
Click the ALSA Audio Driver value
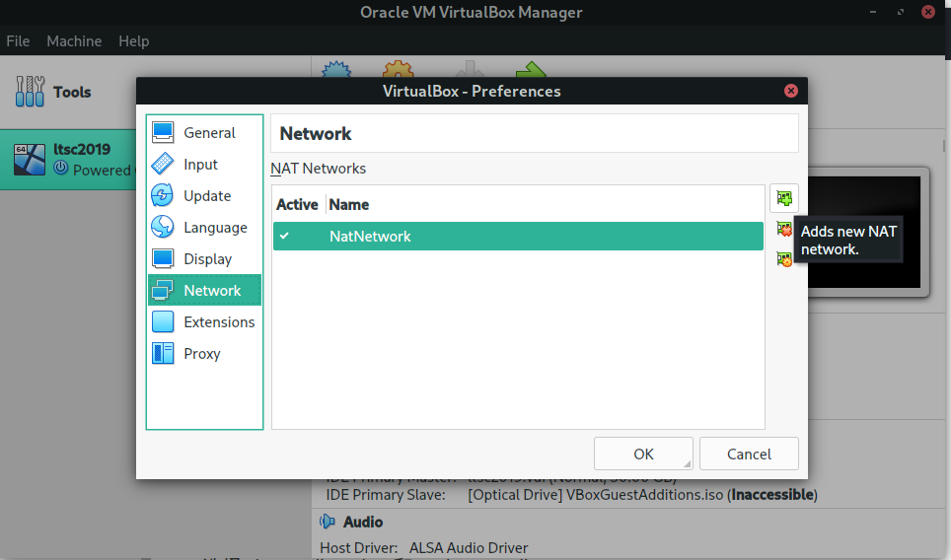click(469, 548)
